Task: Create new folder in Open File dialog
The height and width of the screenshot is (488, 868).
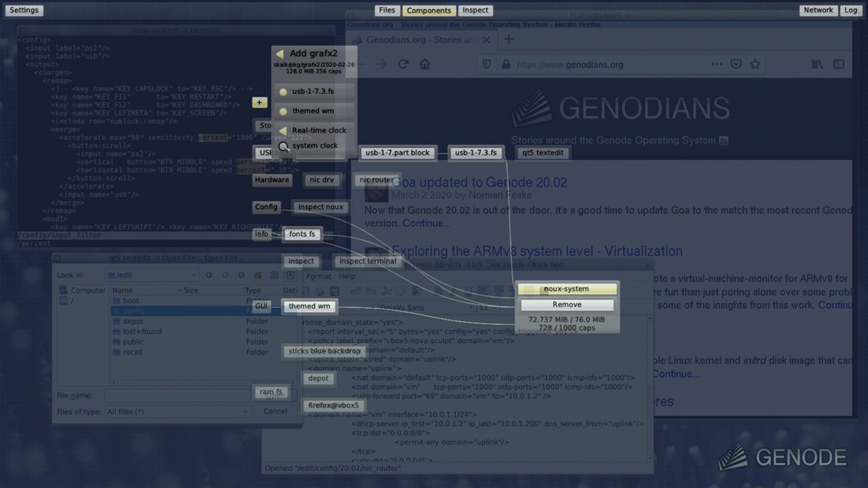Action: click(x=257, y=275)
